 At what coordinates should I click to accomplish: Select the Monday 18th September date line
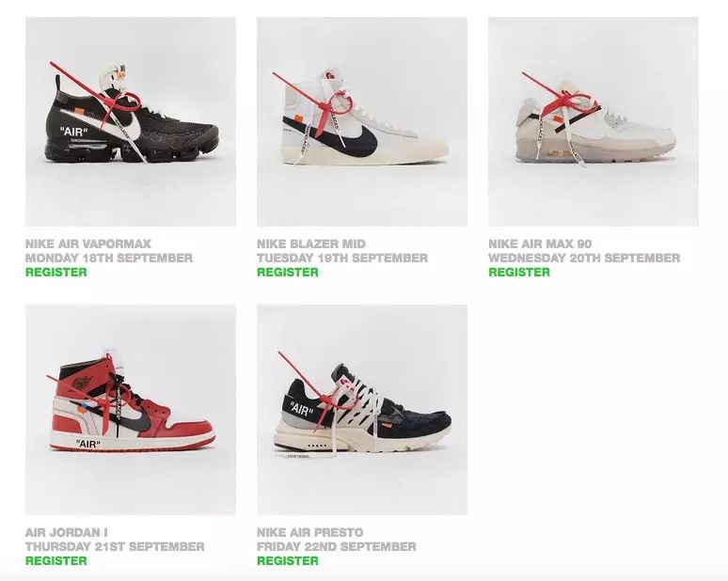click(109, 258)
